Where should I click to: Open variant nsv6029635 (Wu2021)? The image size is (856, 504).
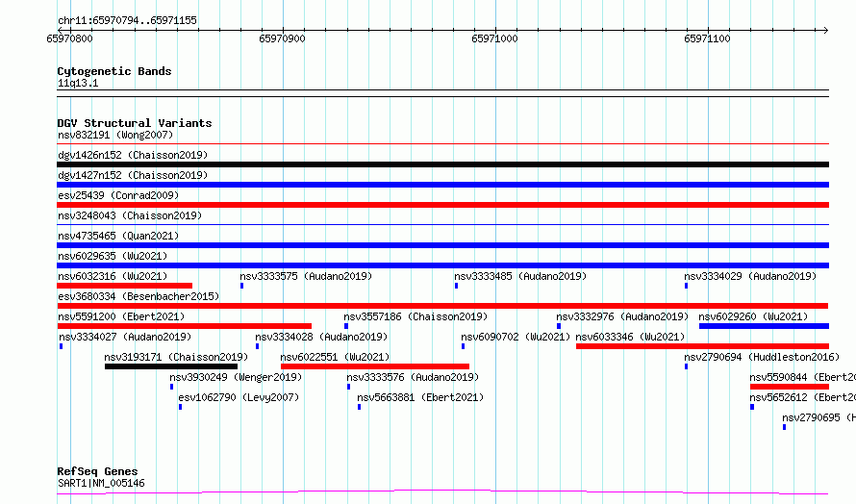[x=113, y=256]
